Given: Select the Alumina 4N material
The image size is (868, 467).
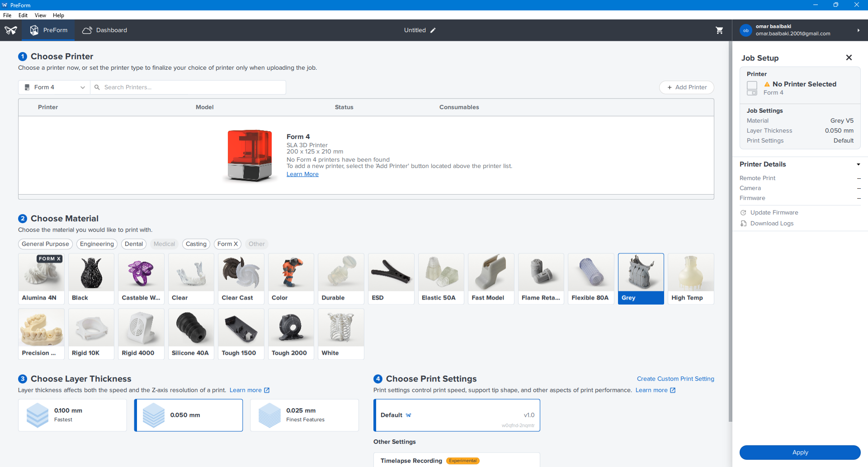Looking at the screenshot, I should pyautogui.click(x=41, y=279).
